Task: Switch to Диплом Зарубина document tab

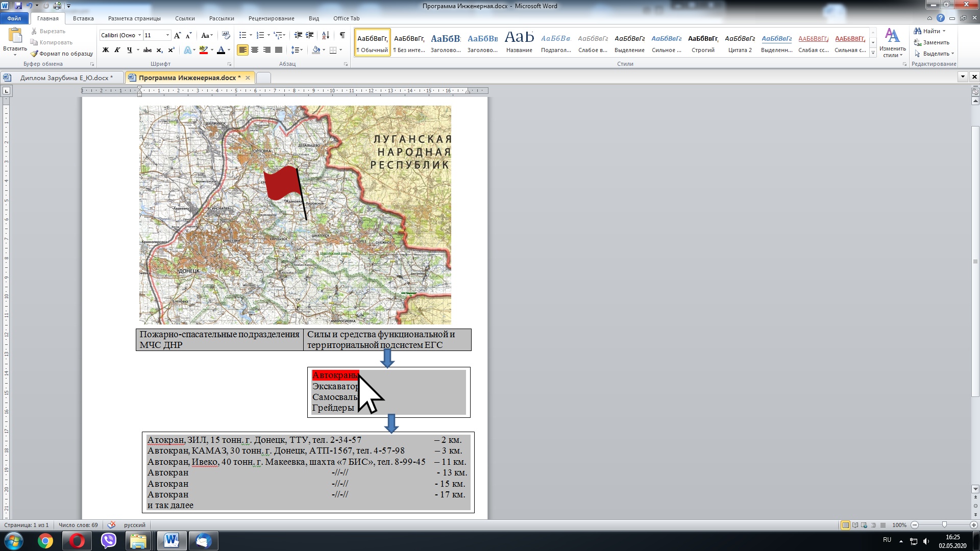Action: click(66, 78)
